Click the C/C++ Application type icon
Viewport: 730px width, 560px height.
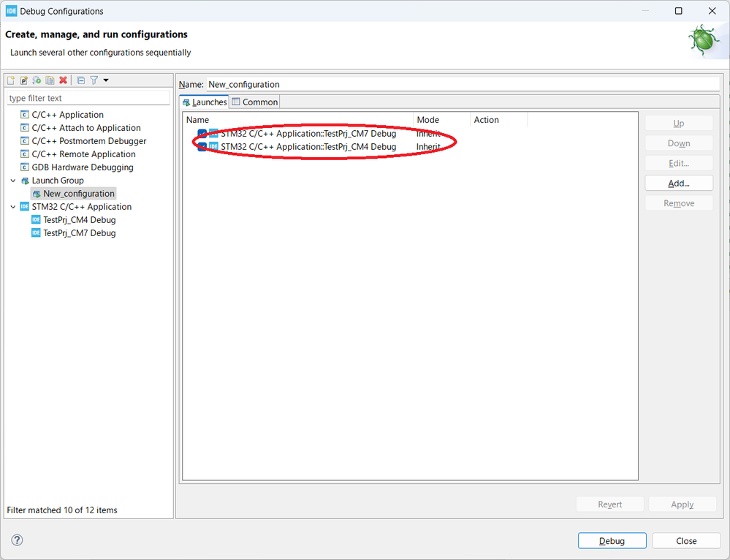click(25, 115)
